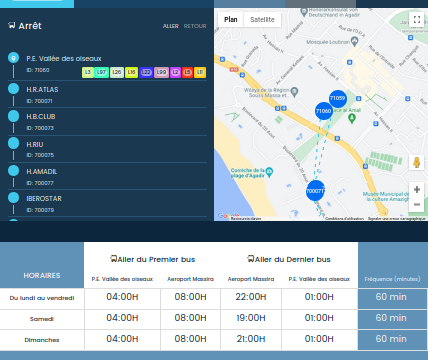Open the H.RIU stop entry

point(107,149)
